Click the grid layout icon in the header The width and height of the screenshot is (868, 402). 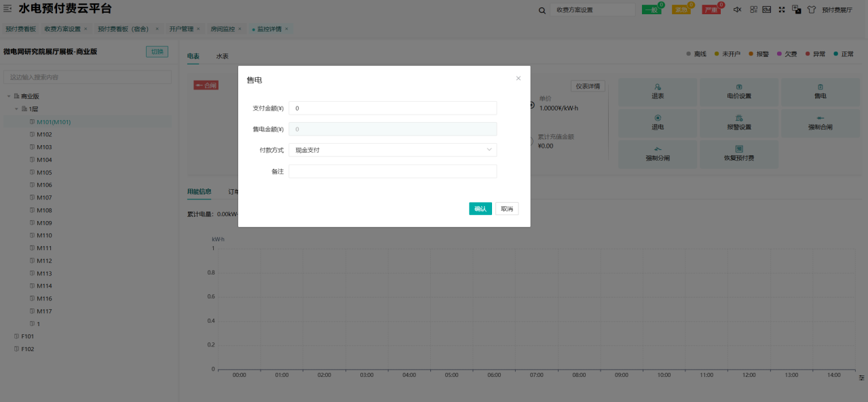[x=753, y=9]
